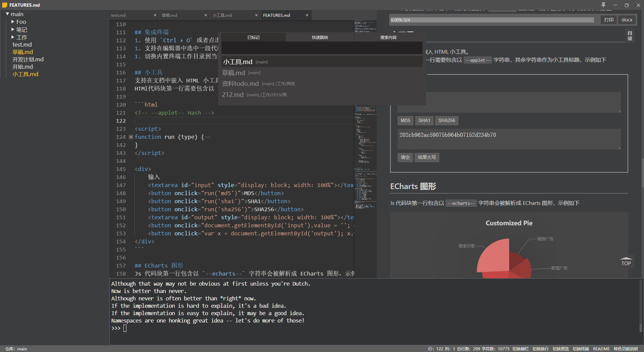This screenshot has width=644, height=352.
Task: Compute the MD5 hash in the applet
Action: click(x=405, y=120)
